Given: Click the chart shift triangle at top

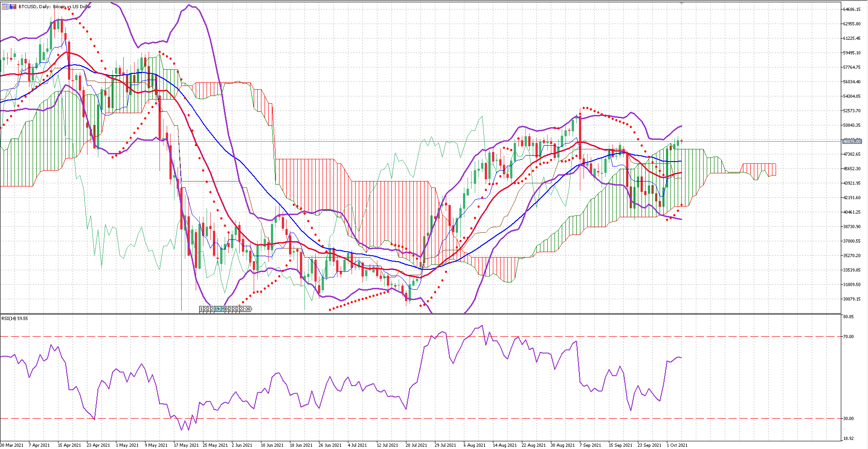Looking at the screenshot, I should (681, 4).
